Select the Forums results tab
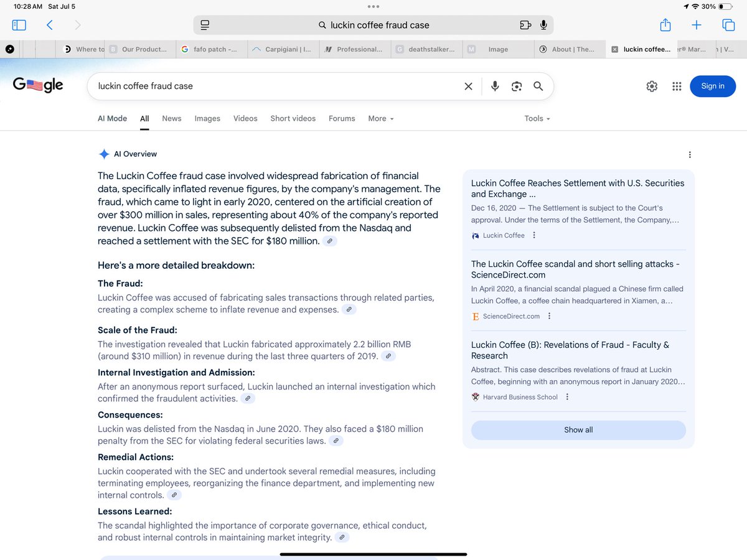 (342, 118)
